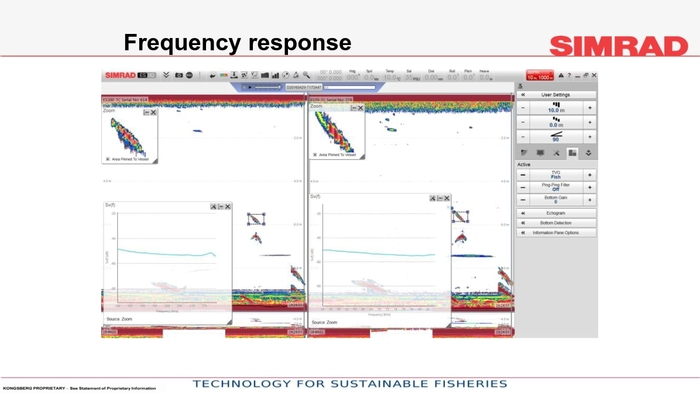Open the down-chevron extras tab icon
This screenshot has height=403, width=700.
coord(588,153)
